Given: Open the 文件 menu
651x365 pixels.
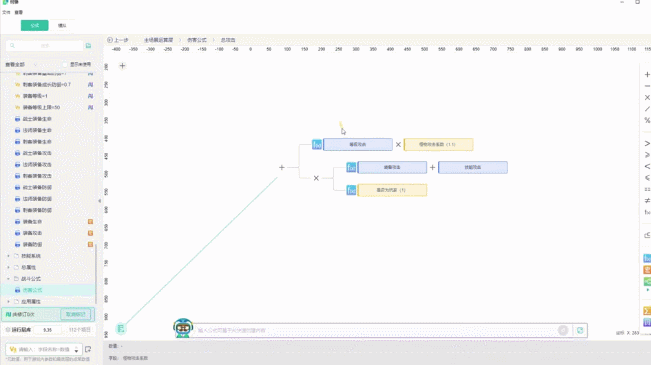Looking at the screenshot, I should 6,12.
